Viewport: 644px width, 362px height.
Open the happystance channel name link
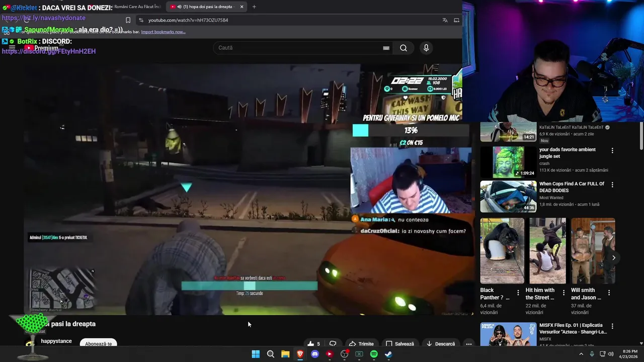56,341
